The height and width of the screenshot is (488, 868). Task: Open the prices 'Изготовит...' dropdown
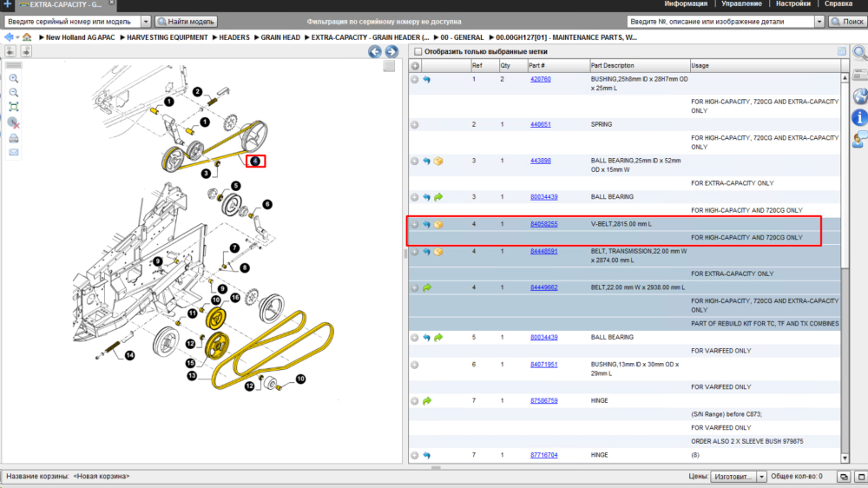click(x=762, y=477)
